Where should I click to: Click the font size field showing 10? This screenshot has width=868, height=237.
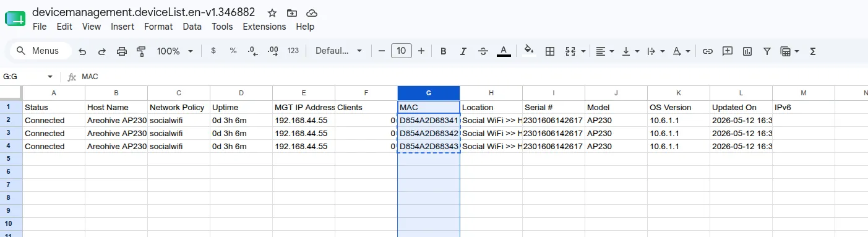click(x=402, y=51)
